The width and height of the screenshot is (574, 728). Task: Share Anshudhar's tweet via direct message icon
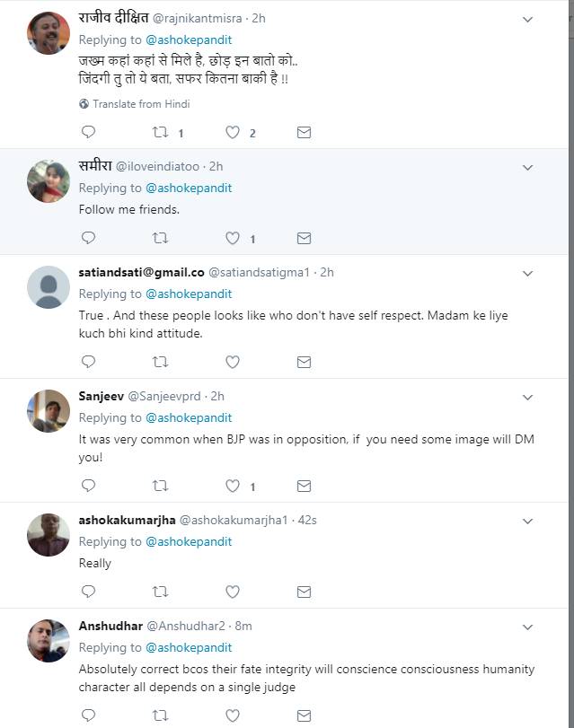point(304,715)
